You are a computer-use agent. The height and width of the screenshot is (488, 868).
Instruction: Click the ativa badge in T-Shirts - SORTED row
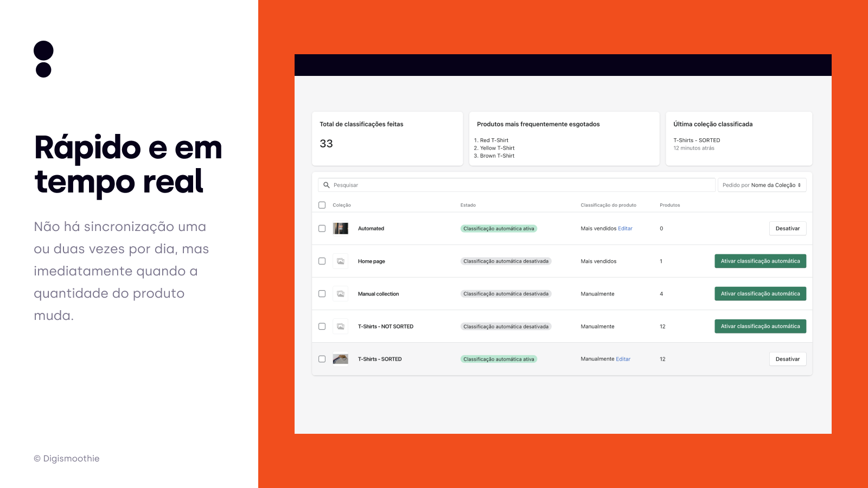click(499, 359)
